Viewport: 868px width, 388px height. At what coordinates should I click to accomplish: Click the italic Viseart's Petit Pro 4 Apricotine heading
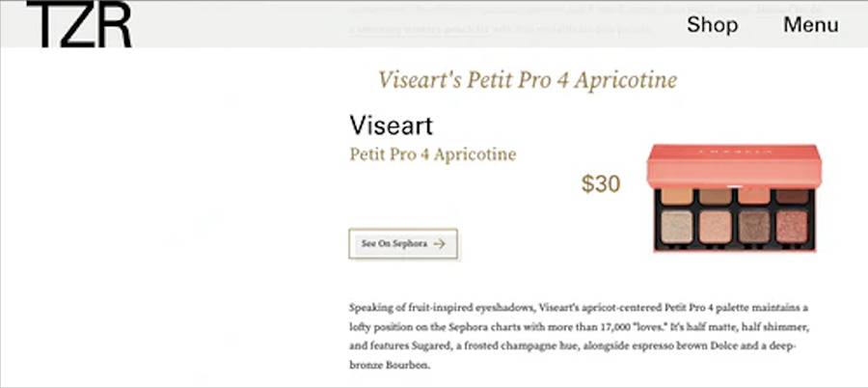pyautogui.click(x=528, y=79)
